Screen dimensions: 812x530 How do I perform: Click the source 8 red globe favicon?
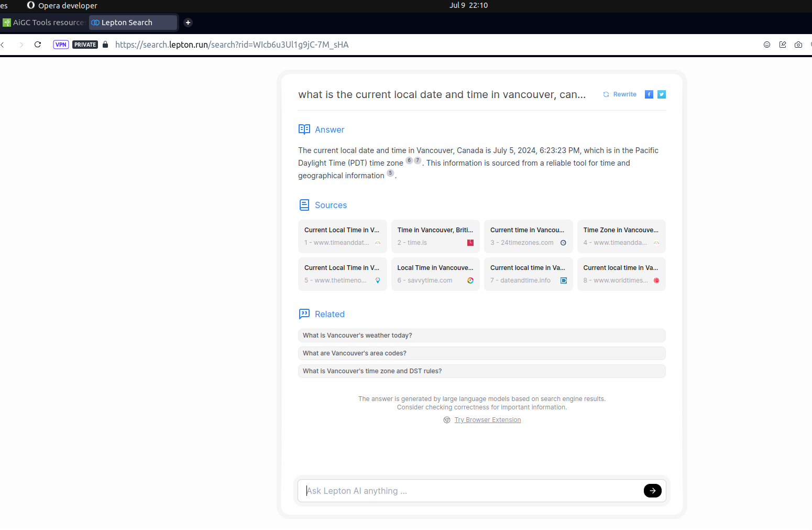(656, 280)
